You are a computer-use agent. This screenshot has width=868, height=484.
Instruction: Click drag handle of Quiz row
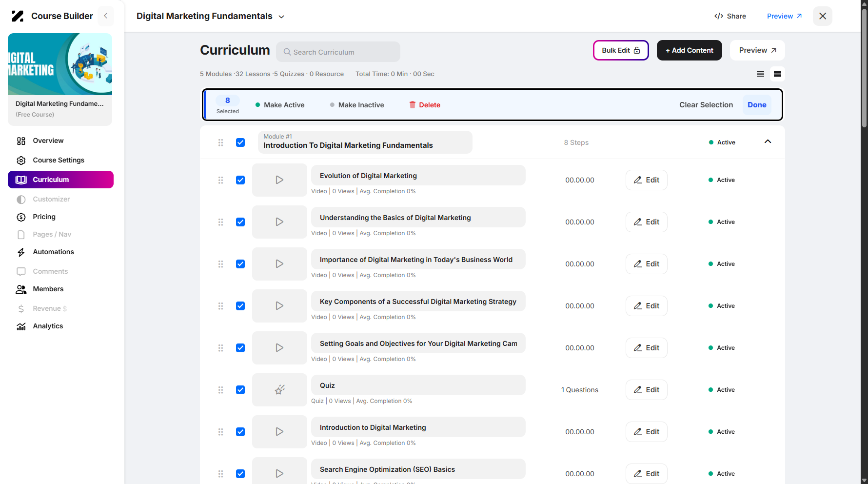pos(221,390)
